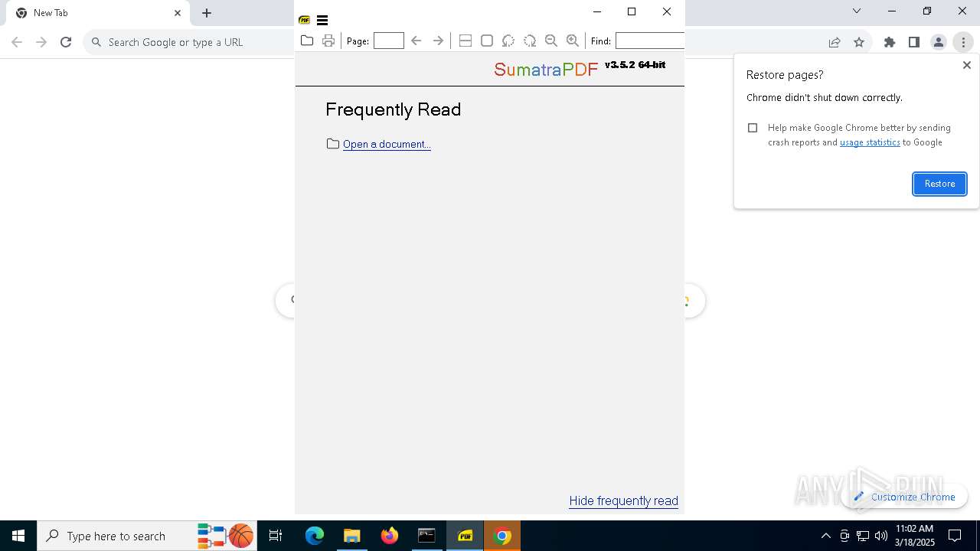980x551 pixels.
Task: Open notification center icon
Action: pos(955,536)
